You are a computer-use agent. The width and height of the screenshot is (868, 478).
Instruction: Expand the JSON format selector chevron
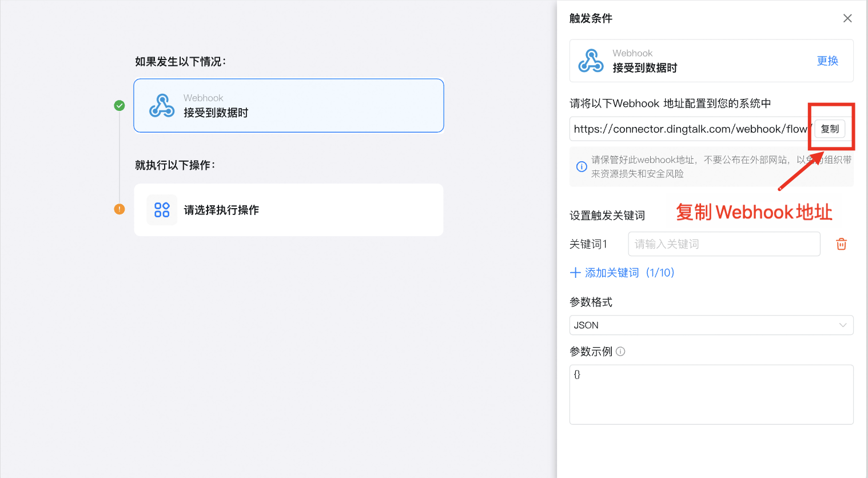click(x=843, y=325)
